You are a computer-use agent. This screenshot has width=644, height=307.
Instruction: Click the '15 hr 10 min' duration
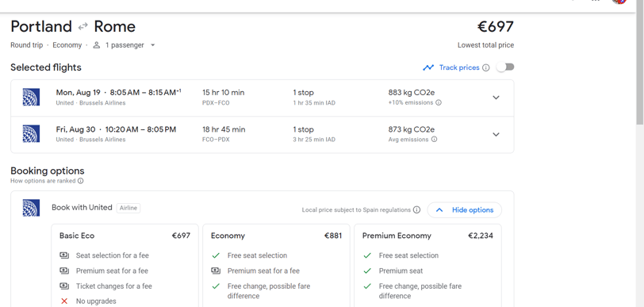pos(224,93)
